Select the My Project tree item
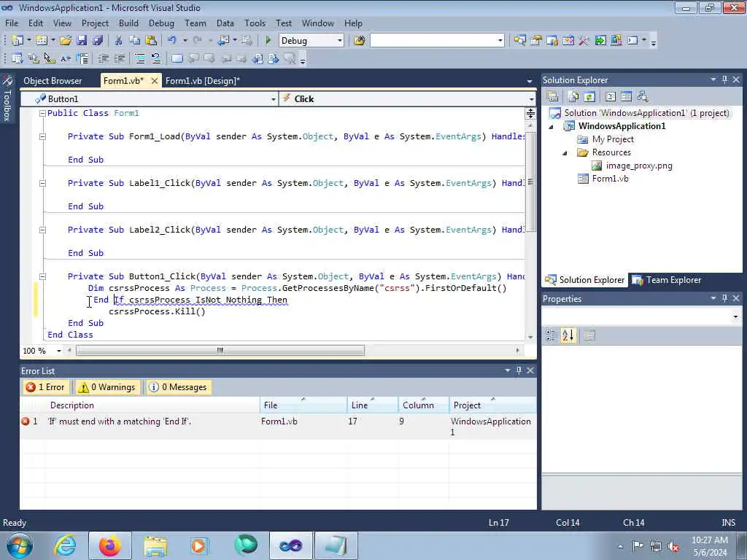The height and width of the screenshot is (560, 747). coord(613,139)
